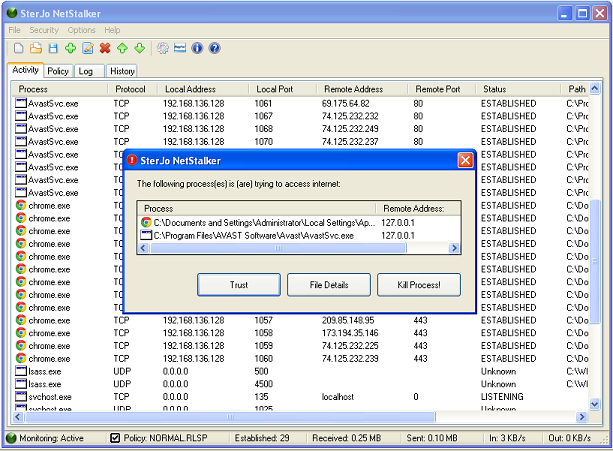The height and width of the screenshot is (451, 613).
Task: Click main list horizontal scrollbar left arrow
Action: [x=17, y=417]
